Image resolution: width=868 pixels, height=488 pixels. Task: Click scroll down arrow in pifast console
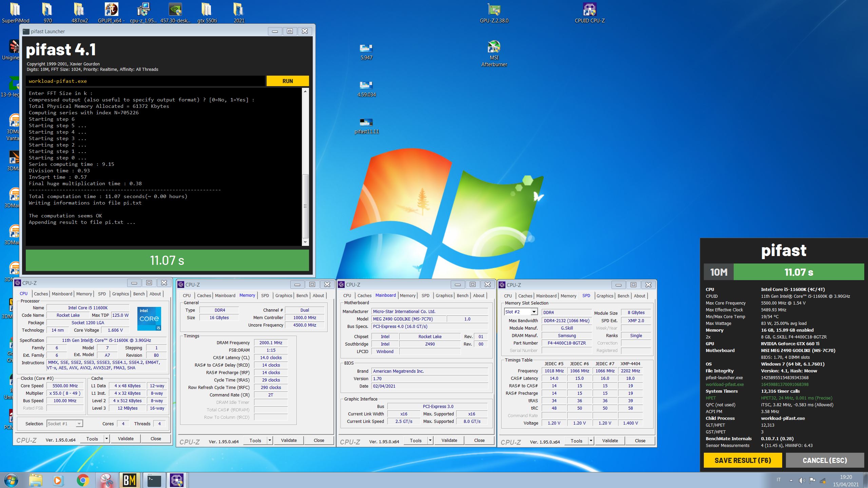click(x=305, y=242)
